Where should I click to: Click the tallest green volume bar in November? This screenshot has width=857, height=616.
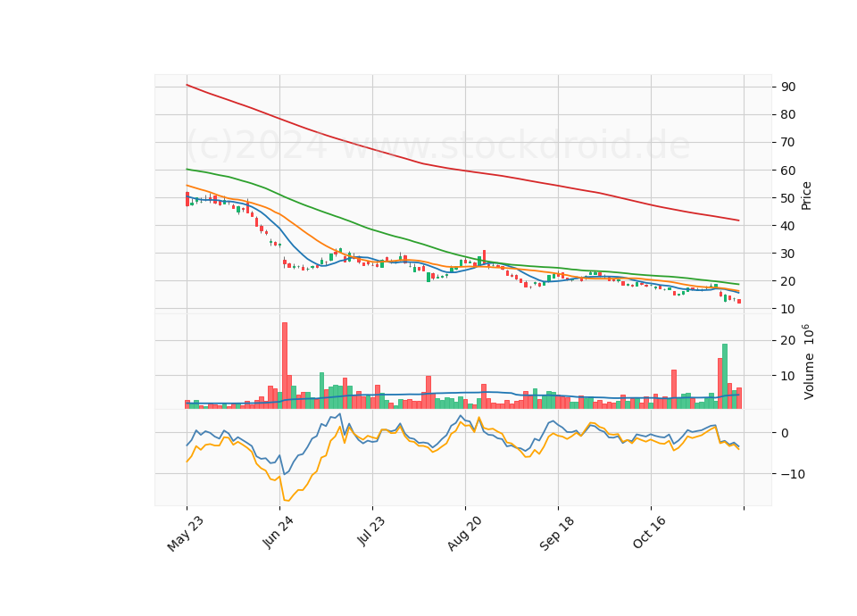click(x=725, y=376)
